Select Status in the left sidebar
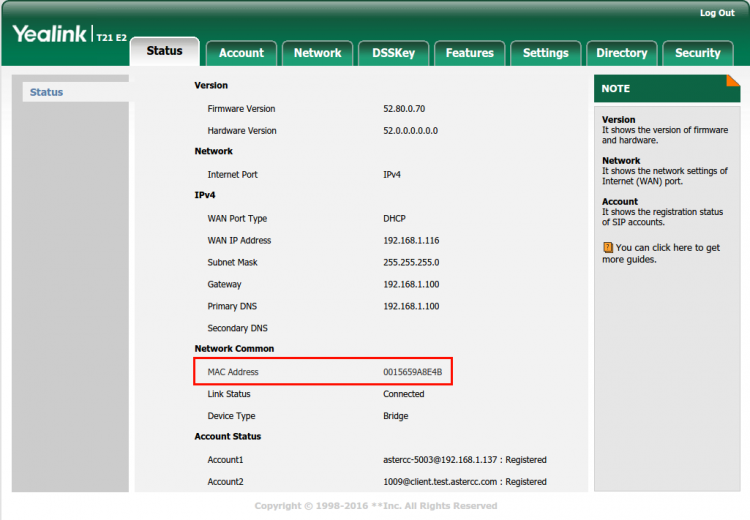750x520 pixels. 47,92
